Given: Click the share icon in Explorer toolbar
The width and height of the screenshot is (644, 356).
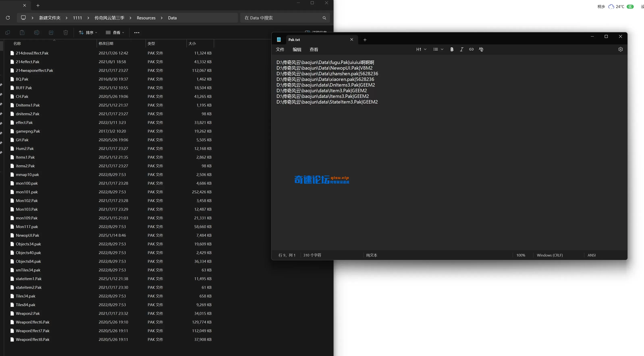Looking at the screenshot, I should (51, 32).
